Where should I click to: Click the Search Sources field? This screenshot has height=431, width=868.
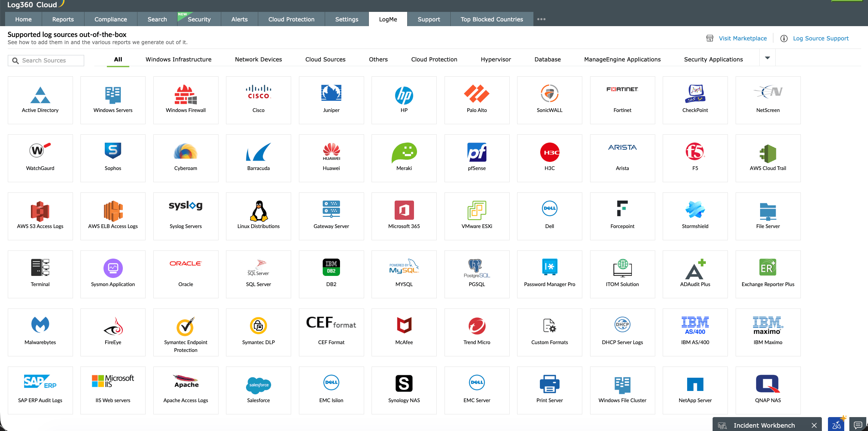(46, 60)
